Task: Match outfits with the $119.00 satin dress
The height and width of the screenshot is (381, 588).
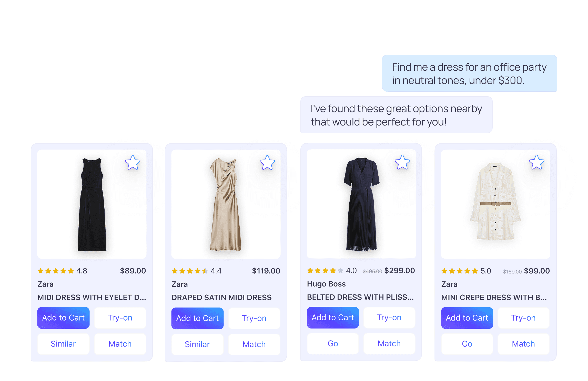Action: coord(254,344)
